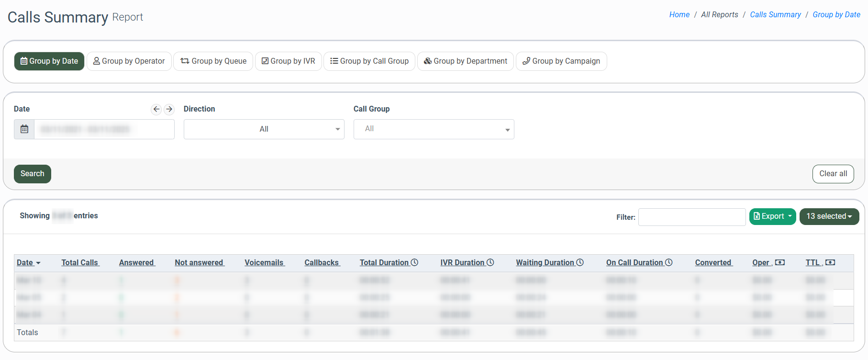The width and height of the screenshot is (868, 360).
Task: Open the Export dropdown menu
Action: (x=772, y=216)
